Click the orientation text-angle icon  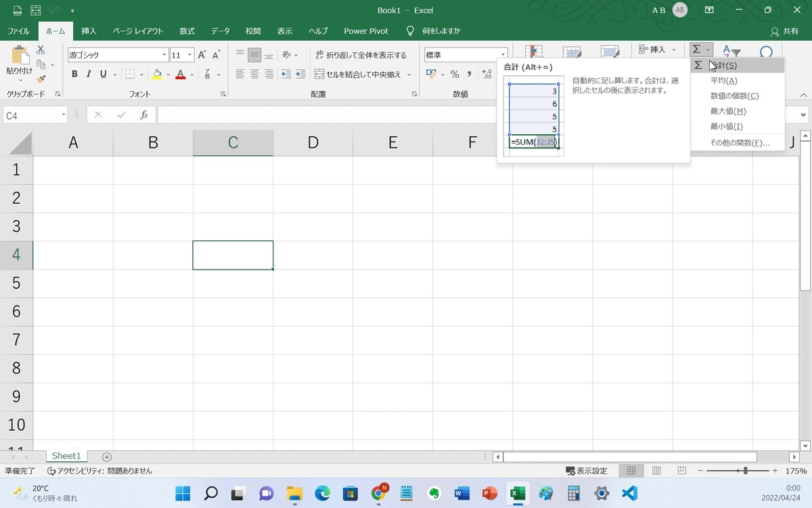pos(287,55)
